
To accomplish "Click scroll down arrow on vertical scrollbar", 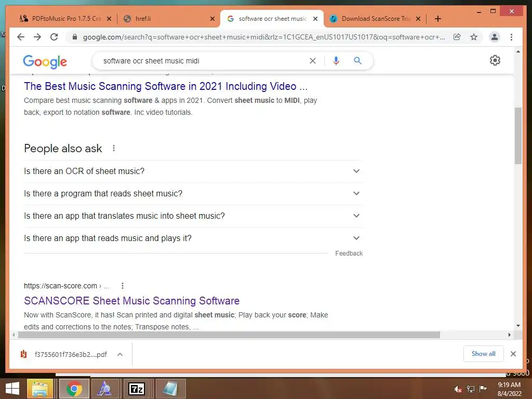I will (518, 326).
